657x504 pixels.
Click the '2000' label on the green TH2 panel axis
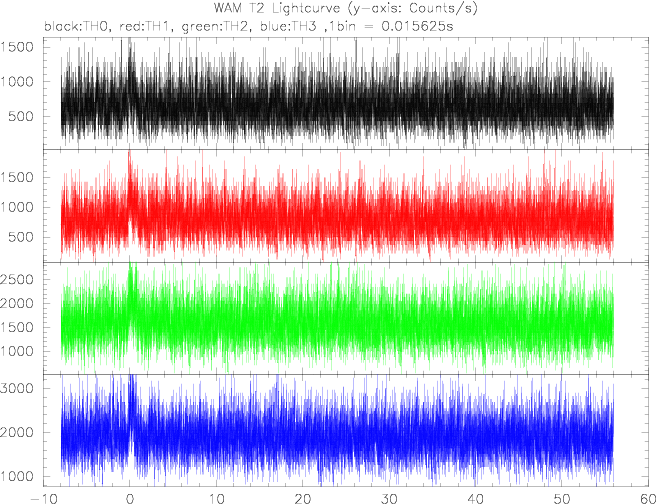click(x=17, y=303)
